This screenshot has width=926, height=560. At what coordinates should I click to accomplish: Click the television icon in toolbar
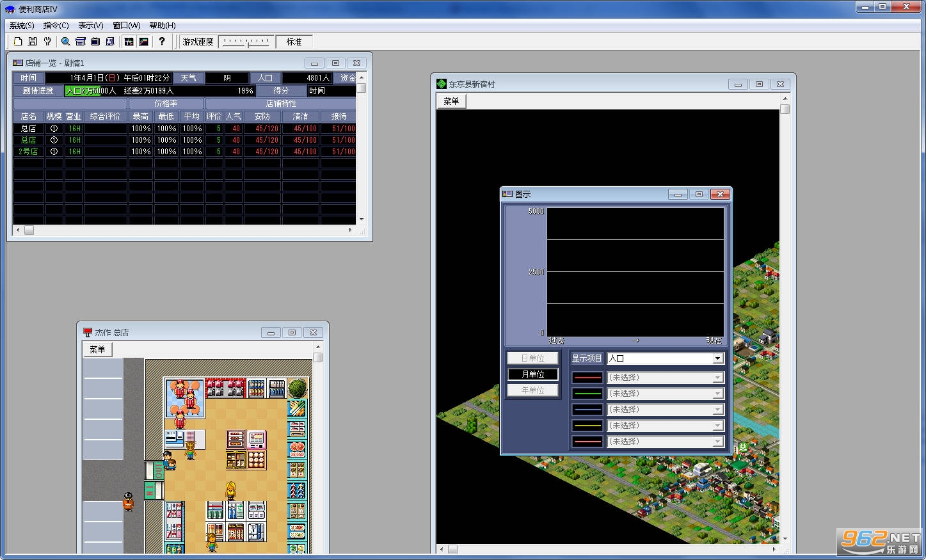(x=95, y=42)
